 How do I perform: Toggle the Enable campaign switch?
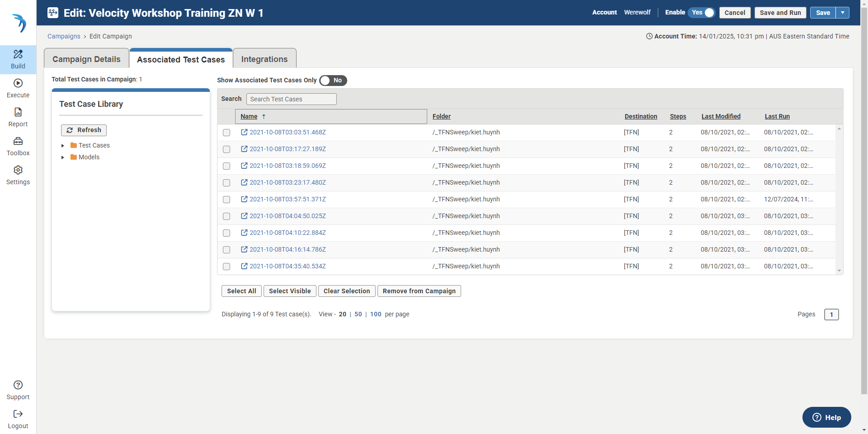tap(702, 13)
